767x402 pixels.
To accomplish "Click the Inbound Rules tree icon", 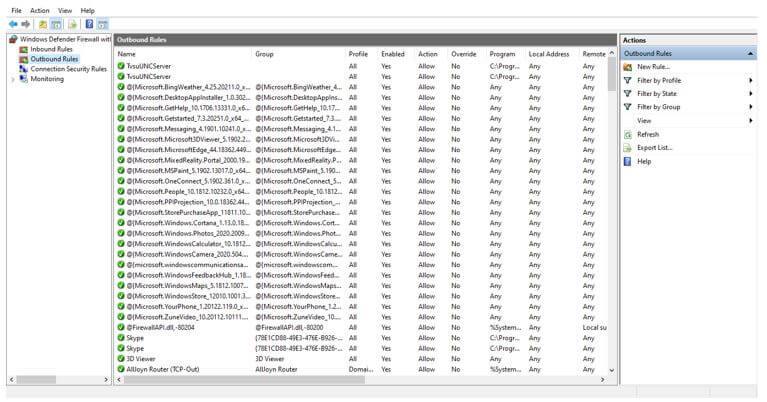I will click(23, 49).
